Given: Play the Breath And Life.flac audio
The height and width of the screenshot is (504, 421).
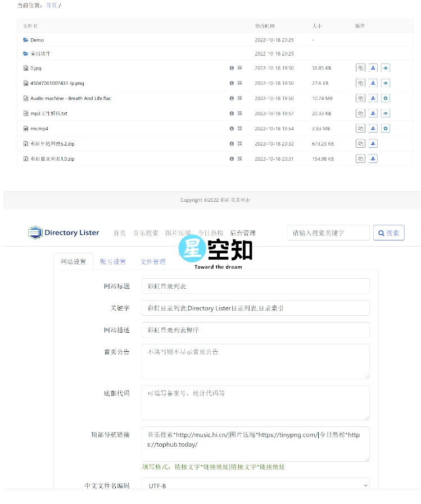Looking at the screenshot, I should [386, 98].
